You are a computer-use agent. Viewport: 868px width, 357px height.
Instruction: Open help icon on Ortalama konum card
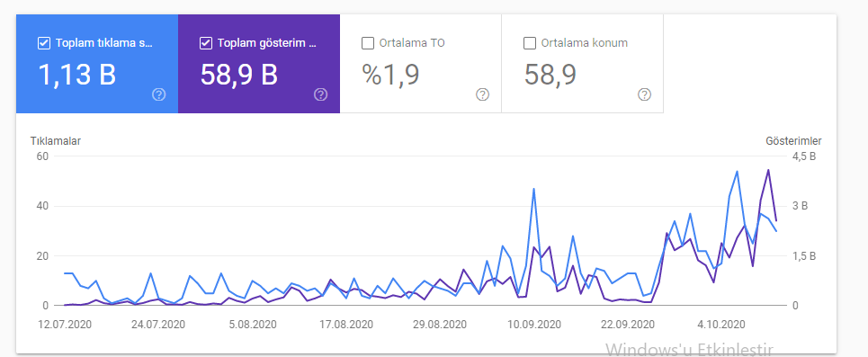pyautogui.click(x=644, y=94)
